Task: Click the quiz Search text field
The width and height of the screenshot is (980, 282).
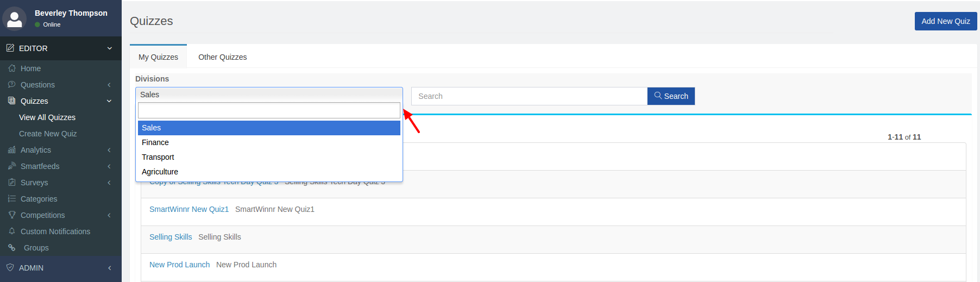Action: pyautogui.click(x=529, y=96)
